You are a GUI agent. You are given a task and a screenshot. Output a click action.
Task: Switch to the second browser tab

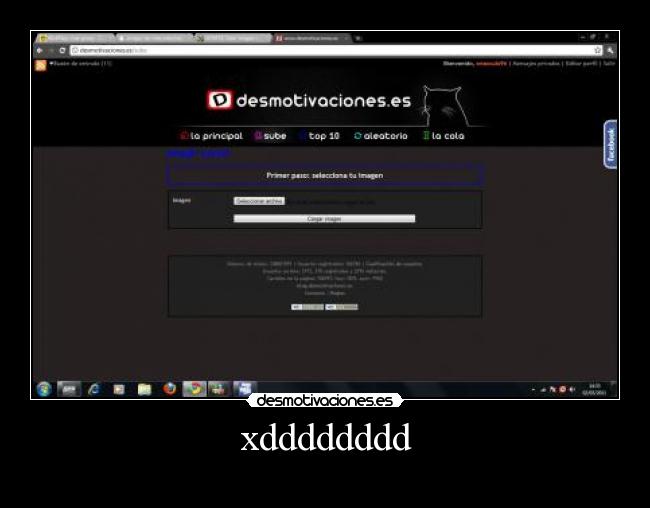[154, 38]
